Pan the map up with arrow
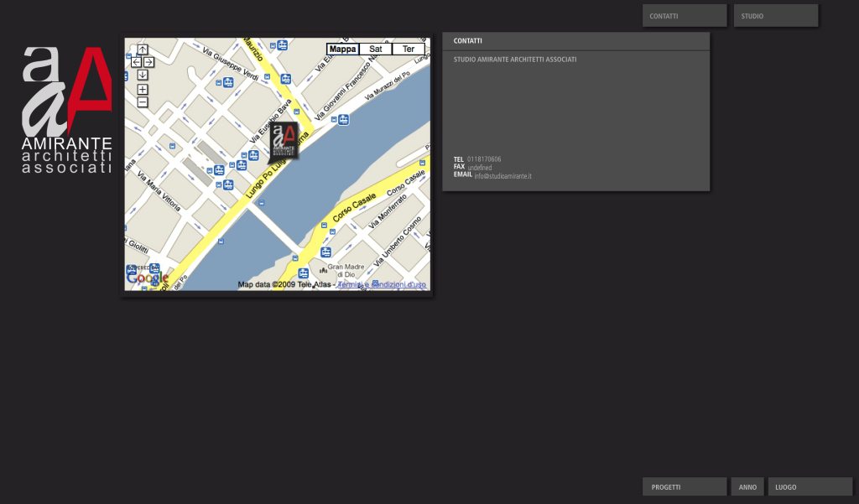The image size is (859, 504). click(143, 49)
